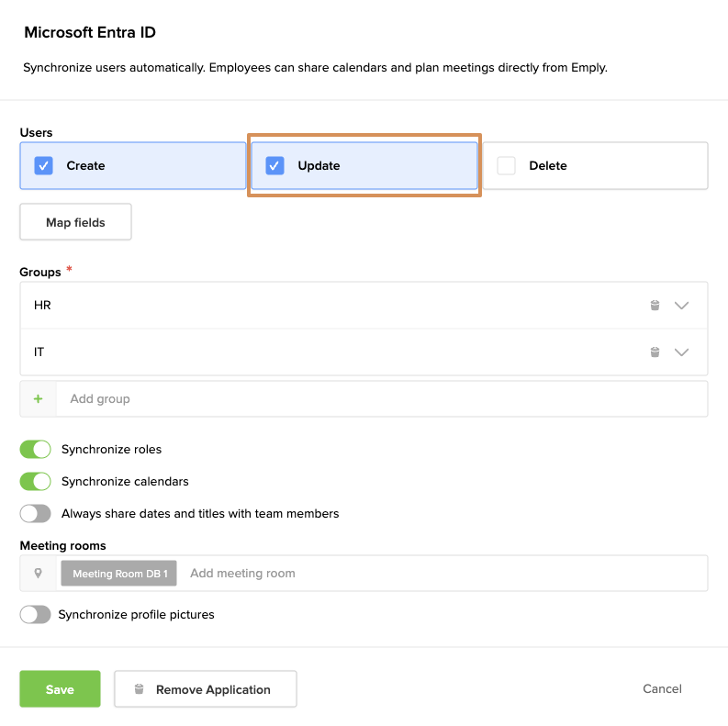The image size is (728, 726).
Task: Cancel the integration settings
Action: (x=662, y=689)
